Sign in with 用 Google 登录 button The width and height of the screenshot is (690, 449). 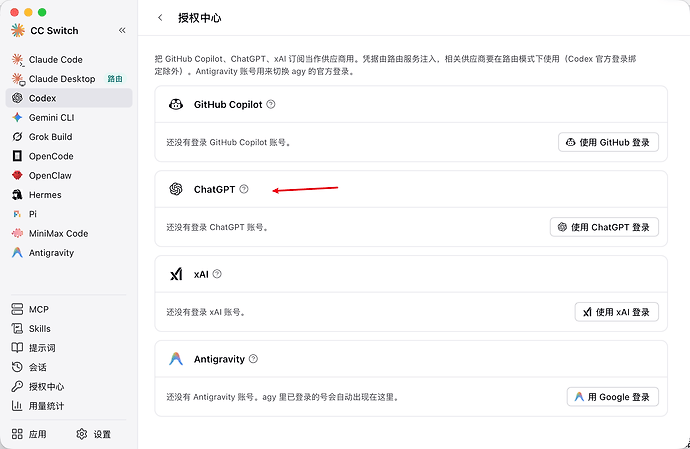pos(613,397)
